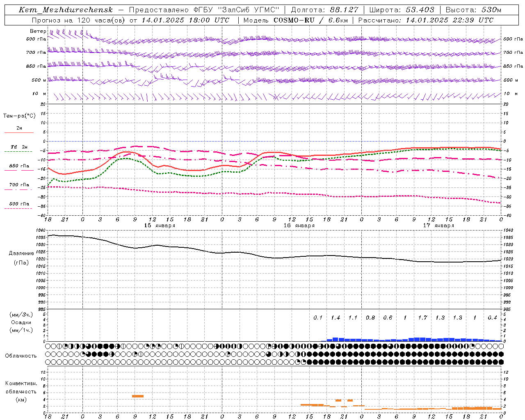
Task: Click the 0.4 three-hour precipitation value
Action: 492,318
